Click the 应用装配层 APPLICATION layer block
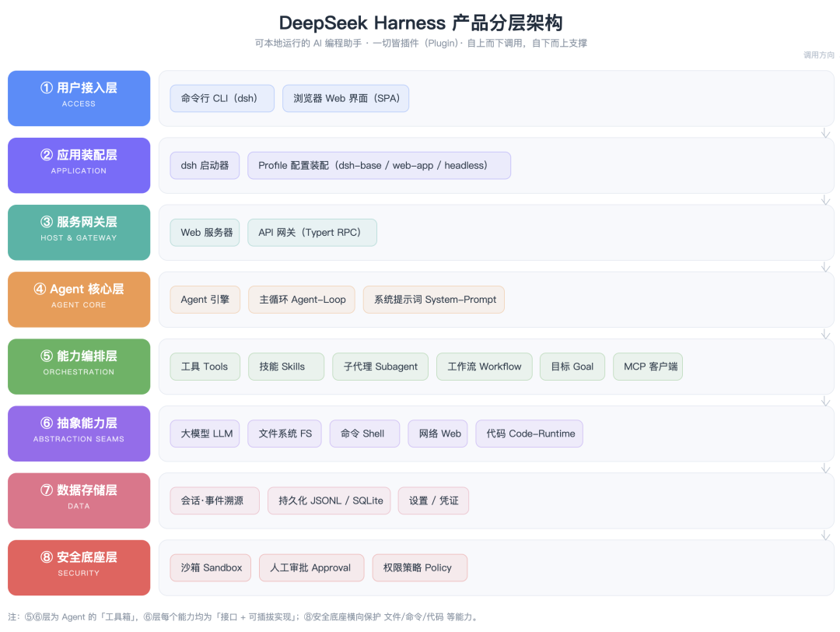Screen dimensions: 840x632 (79, 165)
